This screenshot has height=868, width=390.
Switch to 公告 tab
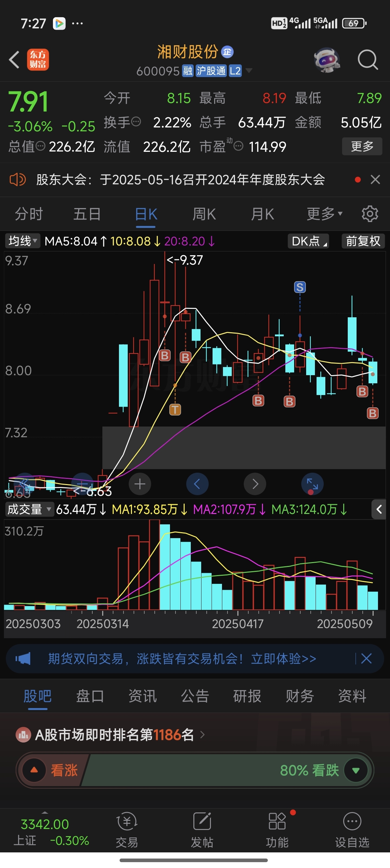point(195,696)
